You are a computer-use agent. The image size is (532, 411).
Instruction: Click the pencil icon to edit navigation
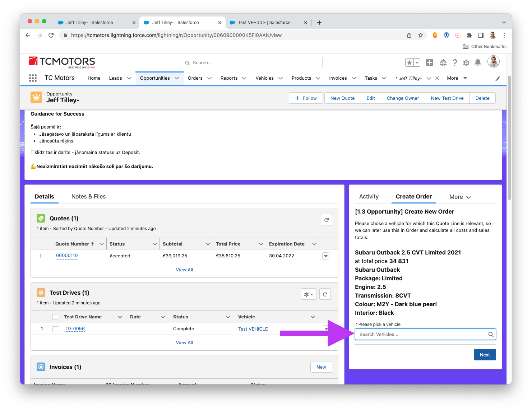(498, 78)
